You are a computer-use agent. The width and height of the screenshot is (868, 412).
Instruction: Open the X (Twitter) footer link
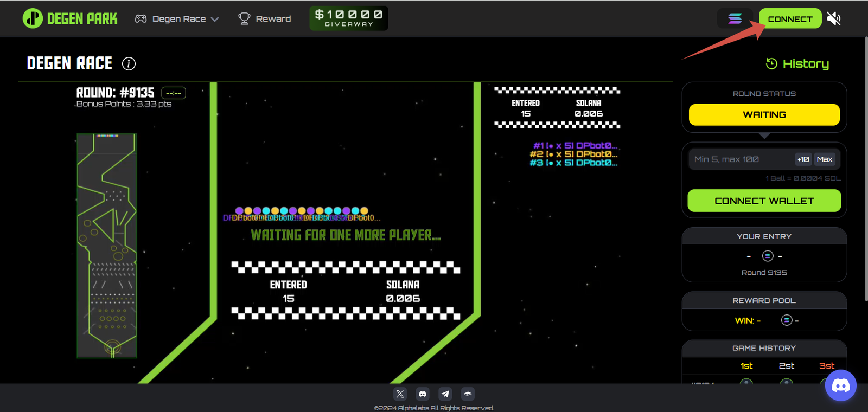400,394
